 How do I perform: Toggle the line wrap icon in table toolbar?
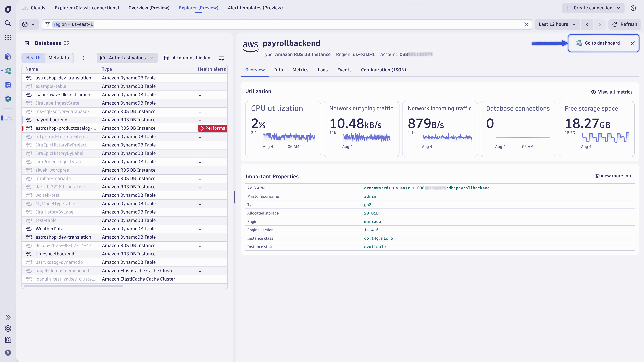click(x=222, y=58)
